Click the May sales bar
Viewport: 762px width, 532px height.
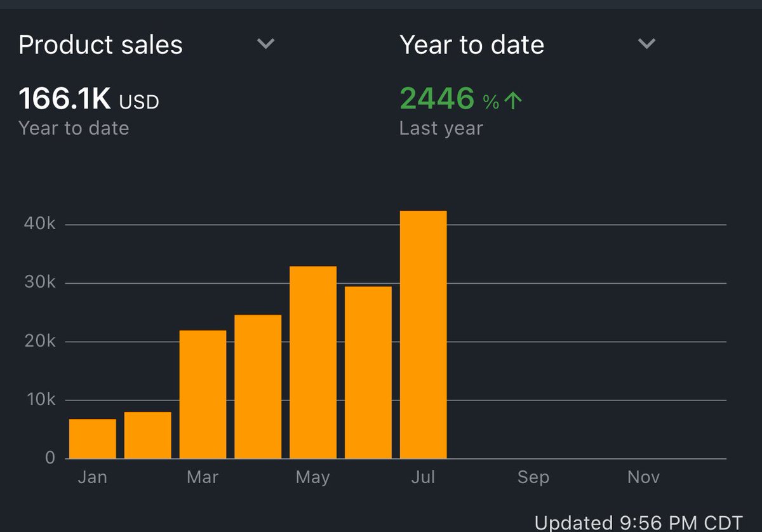click(x=312, y=362)
